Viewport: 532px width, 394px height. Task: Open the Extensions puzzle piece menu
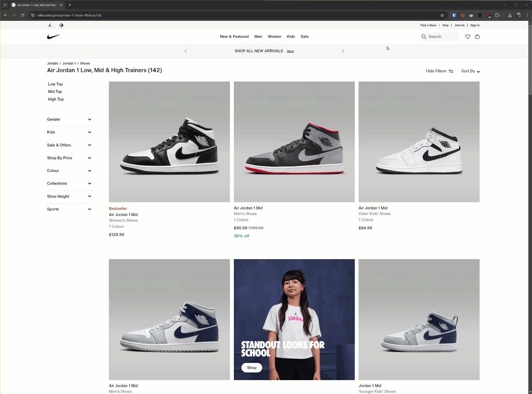(x=497, y=15)
